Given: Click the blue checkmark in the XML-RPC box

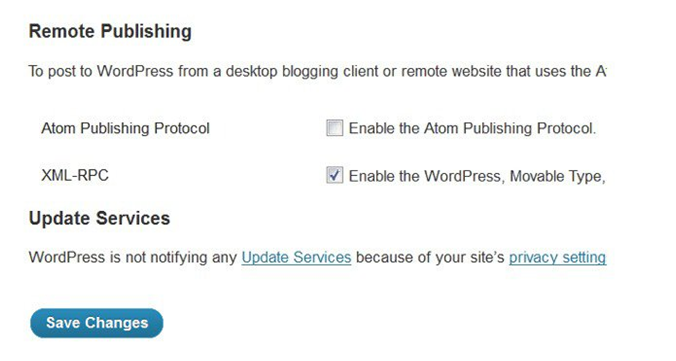Looking at the screenshot, I should coord(335,175).
